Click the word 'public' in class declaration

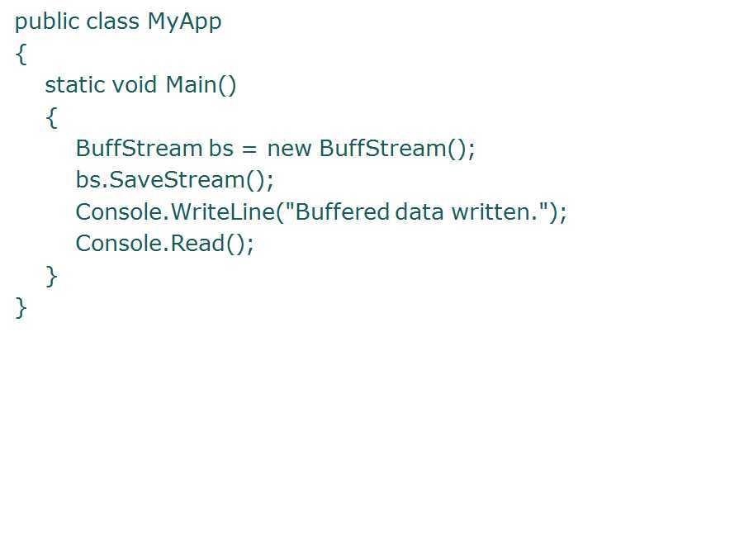coord(46,21)
